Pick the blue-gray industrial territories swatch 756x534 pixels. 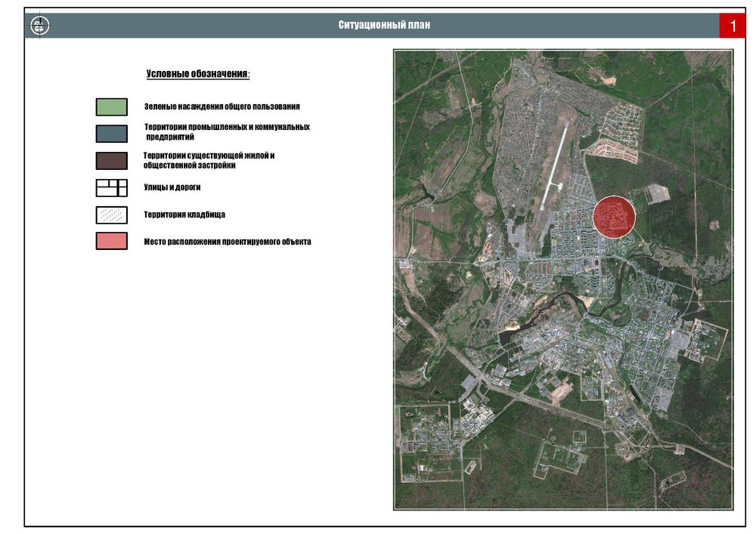pyautogui.click(x=111, y=134)
